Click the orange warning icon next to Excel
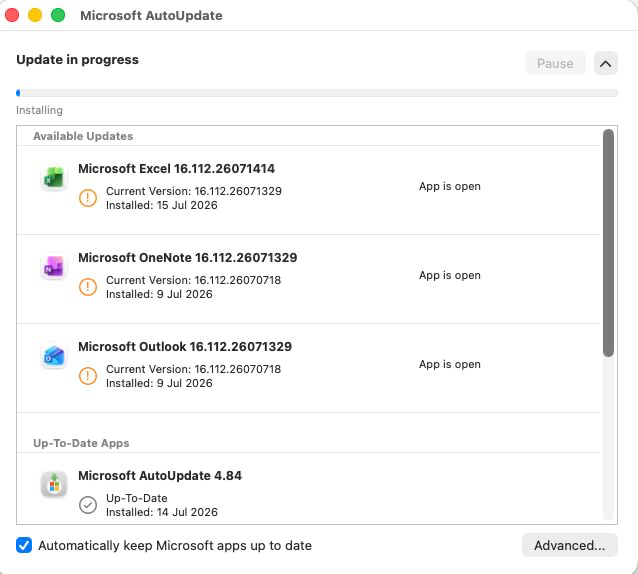 (87, 198)
